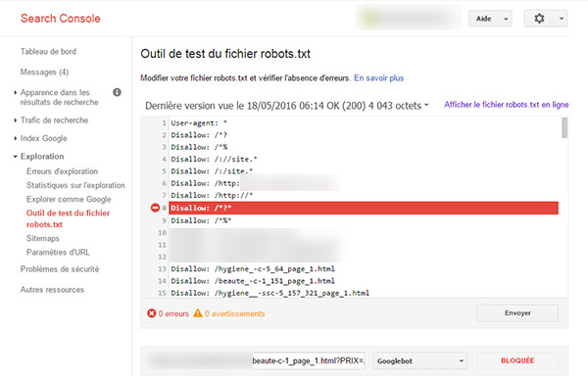Click line 1 User-agent: *

pos(199,122)
